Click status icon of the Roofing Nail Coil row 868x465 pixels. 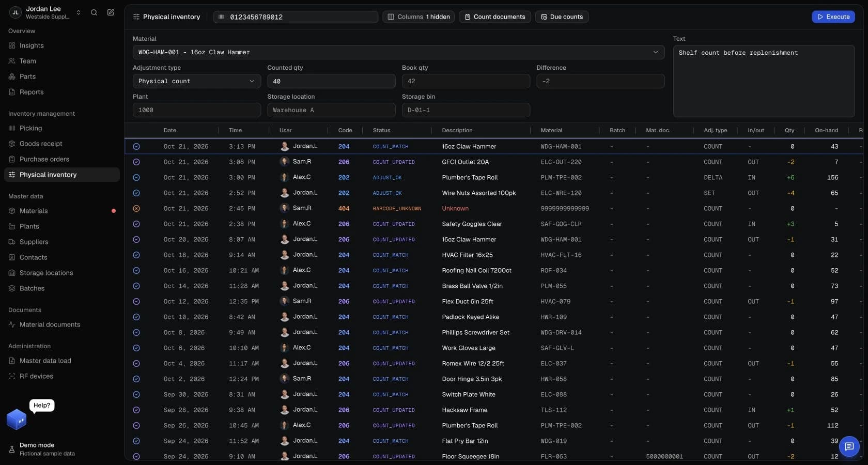coord(136,271)
